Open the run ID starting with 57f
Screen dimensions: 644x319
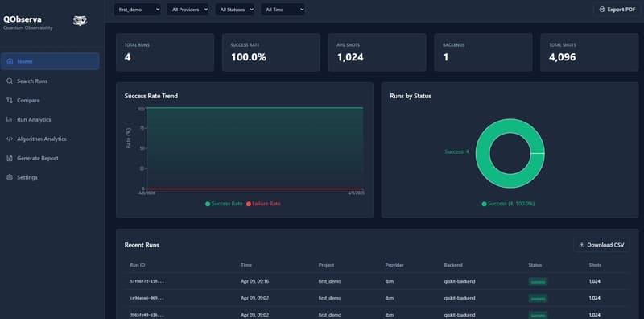(x=147, y=281)
